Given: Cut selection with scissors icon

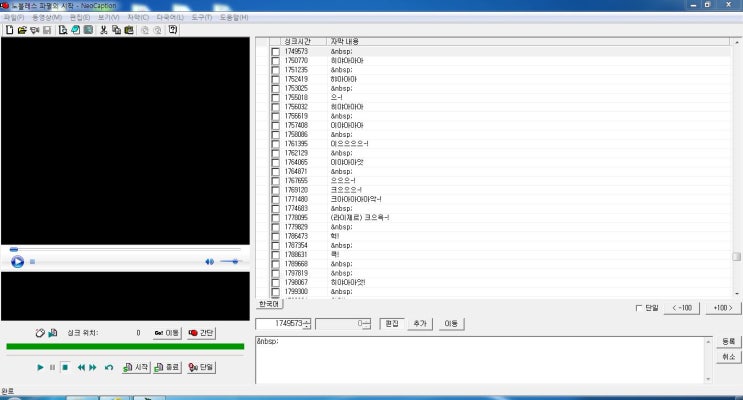Looking at the screenshot, I should [103, 30].
